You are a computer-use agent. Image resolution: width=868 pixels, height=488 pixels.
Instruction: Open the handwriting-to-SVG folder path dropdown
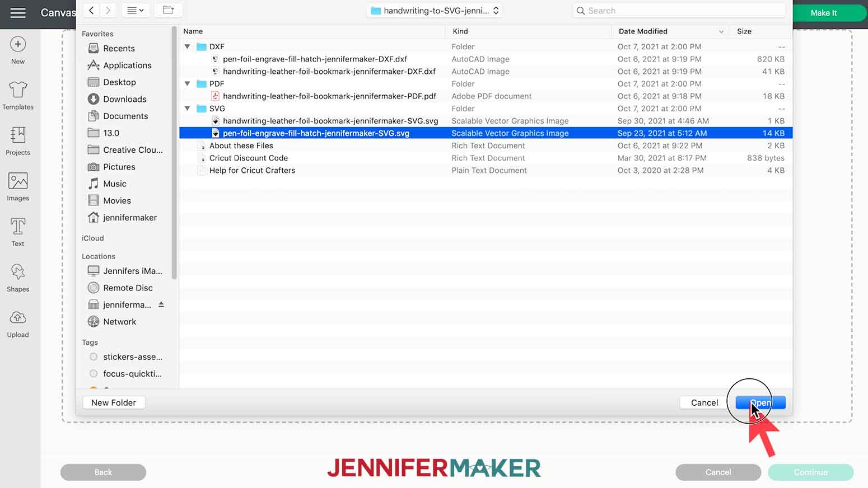pos(435,11)
